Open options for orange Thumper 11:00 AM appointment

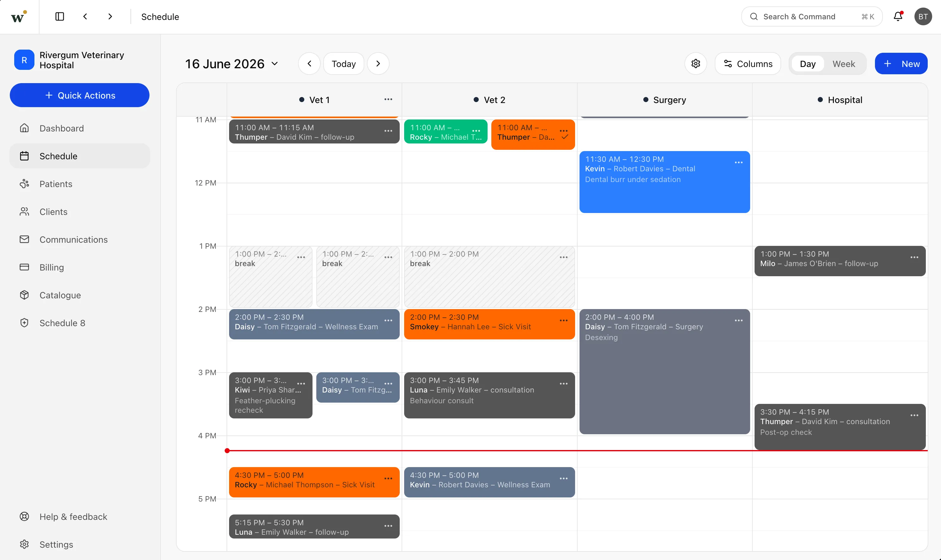564,131
